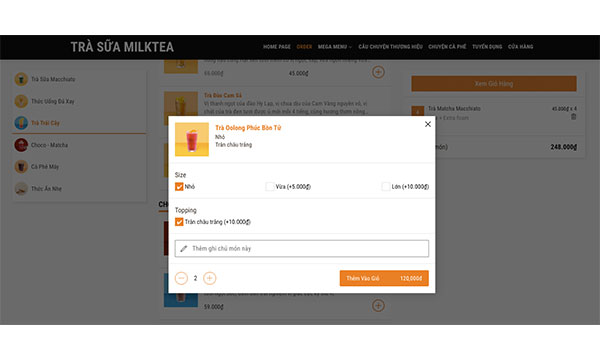The height and width of the screenshot is (360, 600).
Task: Click Thức Uống Đá Xay category label
Action: (52, 101)
